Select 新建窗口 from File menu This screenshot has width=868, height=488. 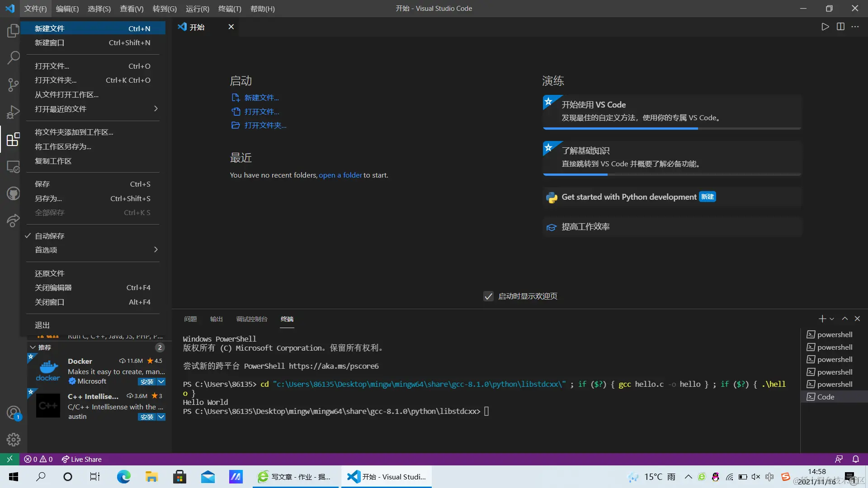[x=50, y=42]
